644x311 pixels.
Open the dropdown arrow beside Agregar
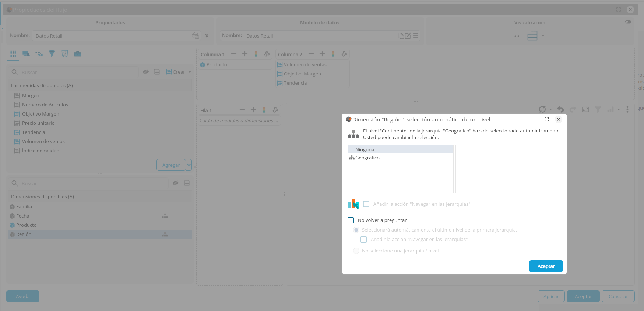(x=189, y=165)
